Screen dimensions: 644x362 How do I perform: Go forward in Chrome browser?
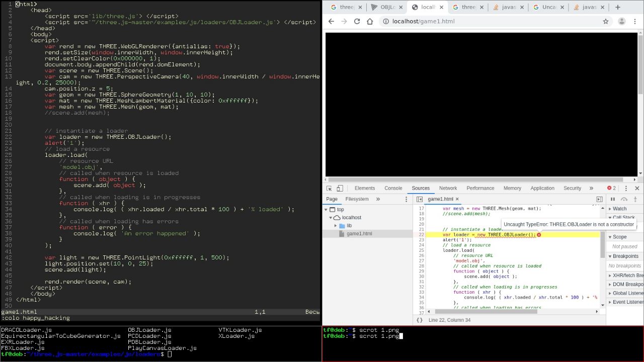pyautogui.click(x=344, y=22)
